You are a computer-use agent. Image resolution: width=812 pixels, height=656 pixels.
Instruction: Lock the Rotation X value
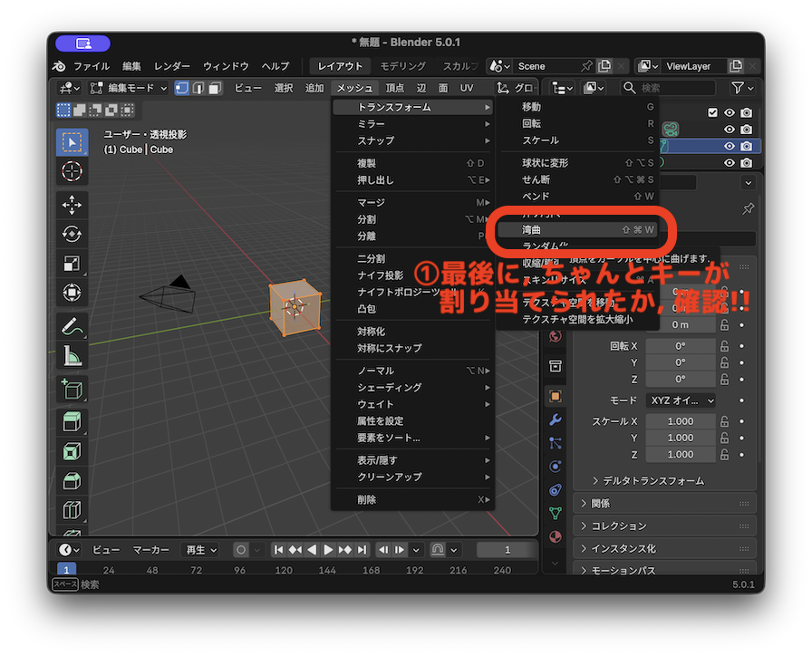[x=724, y=346]
